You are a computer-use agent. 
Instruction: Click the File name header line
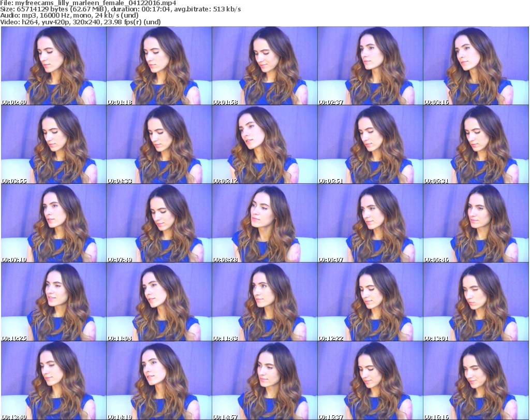click(89, 3)
